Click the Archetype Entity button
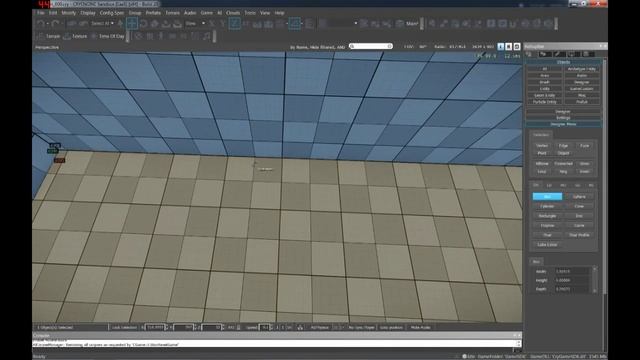The height and width of the screenshot is (360, 640). [582, 69]
